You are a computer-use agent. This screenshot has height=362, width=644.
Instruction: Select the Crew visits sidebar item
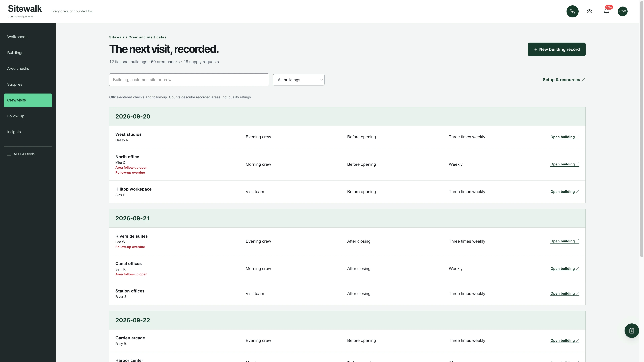pyautogui.click(x=28, y=100)
